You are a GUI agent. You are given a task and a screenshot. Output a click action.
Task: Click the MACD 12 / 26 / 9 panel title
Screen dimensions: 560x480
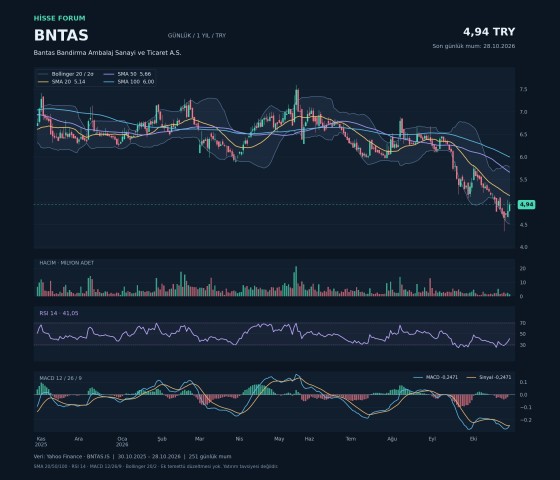coord(60,378)
